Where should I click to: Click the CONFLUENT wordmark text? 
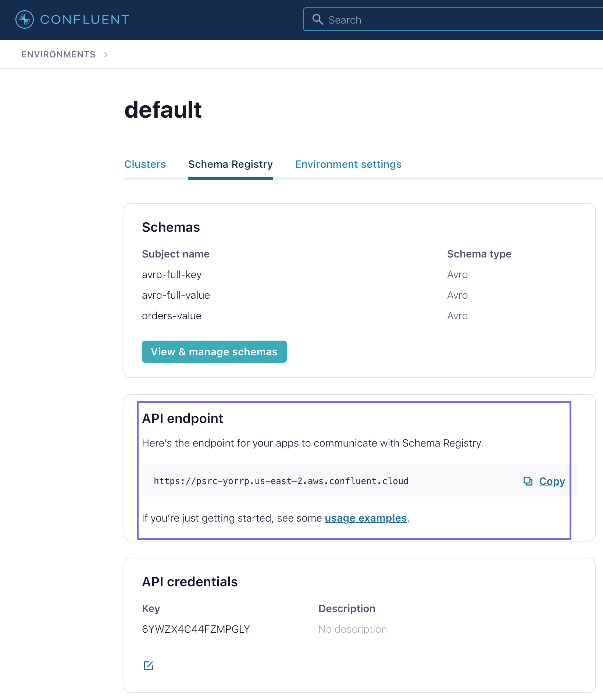pyautogui.click(x=85, y=19)
